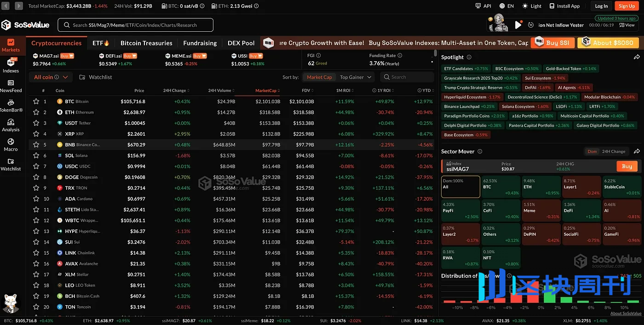Image resolution: width=644 pixels, height=325 pixels.
Task: Click Buy cart next to MEME.ssi
Action: click(199, 56)
